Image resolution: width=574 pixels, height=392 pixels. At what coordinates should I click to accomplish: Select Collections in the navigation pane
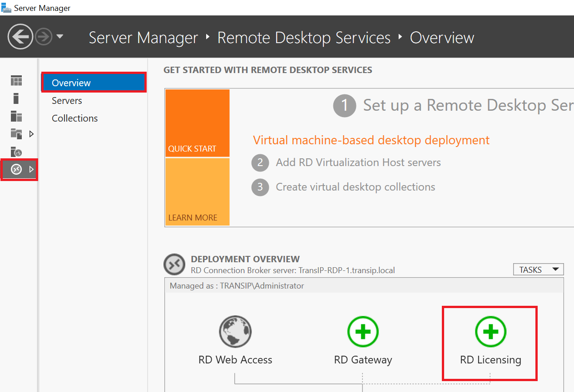pyautogui.click(x=74, y=118)
